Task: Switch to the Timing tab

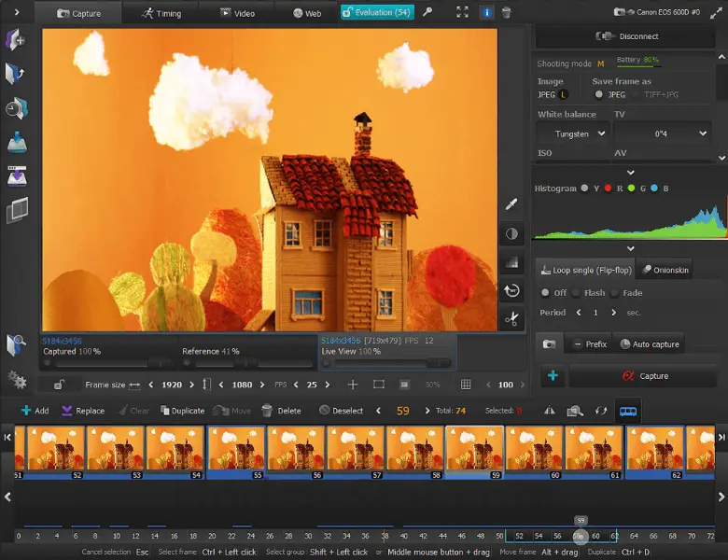Action: (x=161, y=13)
